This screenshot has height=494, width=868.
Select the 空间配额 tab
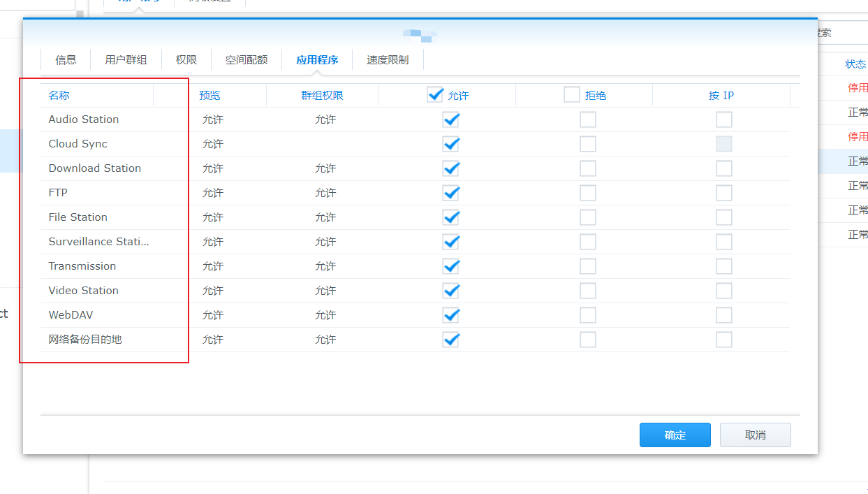coord(247,60)
